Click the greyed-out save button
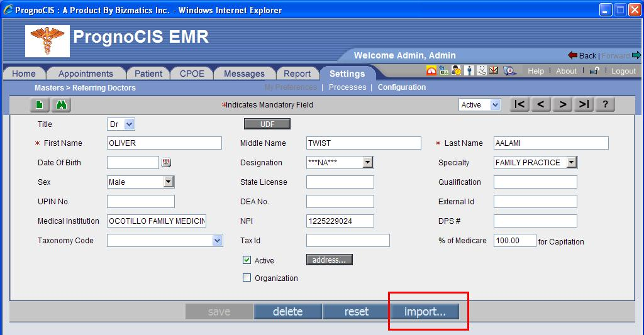Image resolution: width=644 pixels, height=335 pixels. coord(219,312)
